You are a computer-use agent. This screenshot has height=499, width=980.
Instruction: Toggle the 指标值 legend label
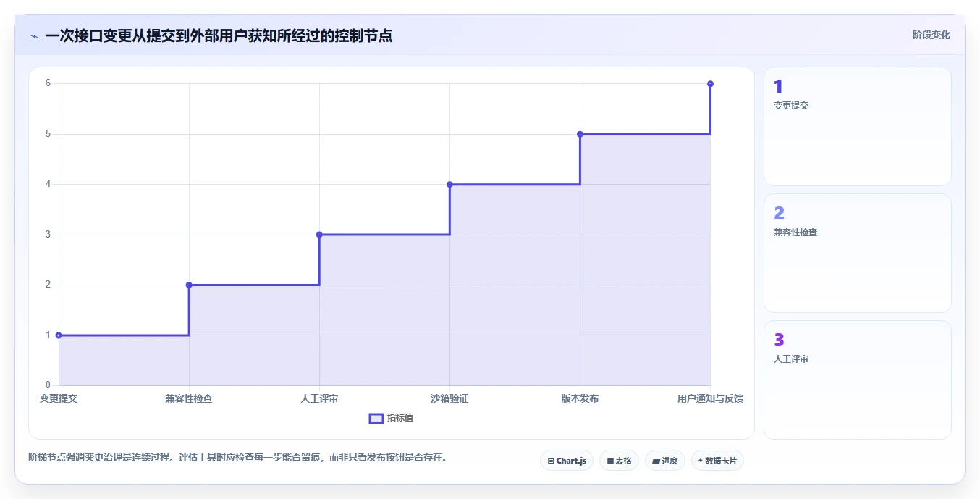[400, 418]
